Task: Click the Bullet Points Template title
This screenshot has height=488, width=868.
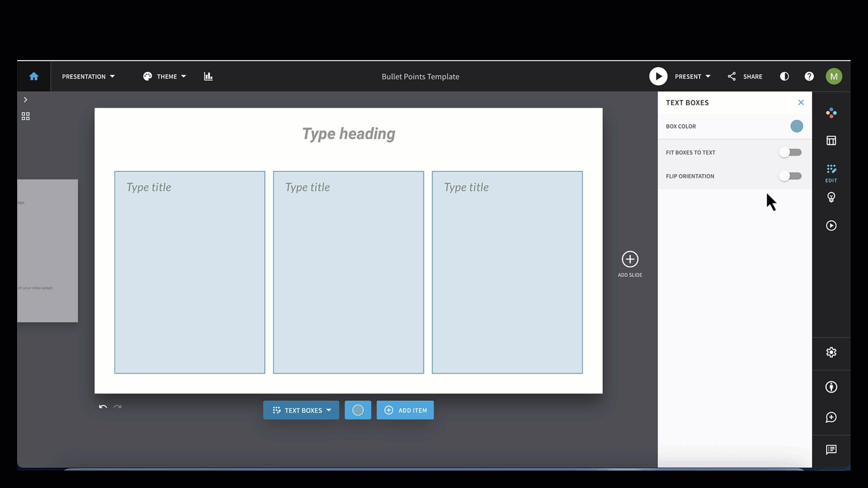Action: point(420,76)
